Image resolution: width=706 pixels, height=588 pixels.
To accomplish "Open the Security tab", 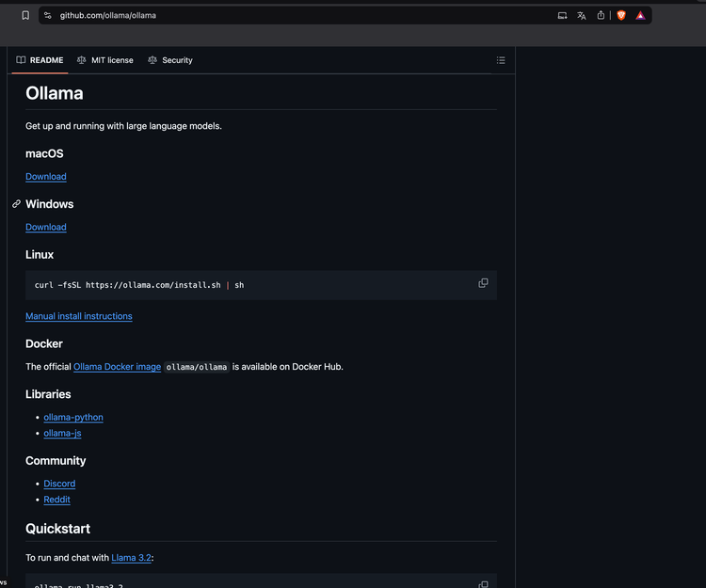I will coord(170,60).
